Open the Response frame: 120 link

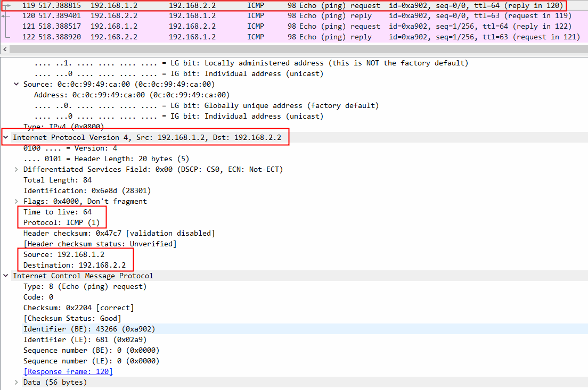point(68,371)
